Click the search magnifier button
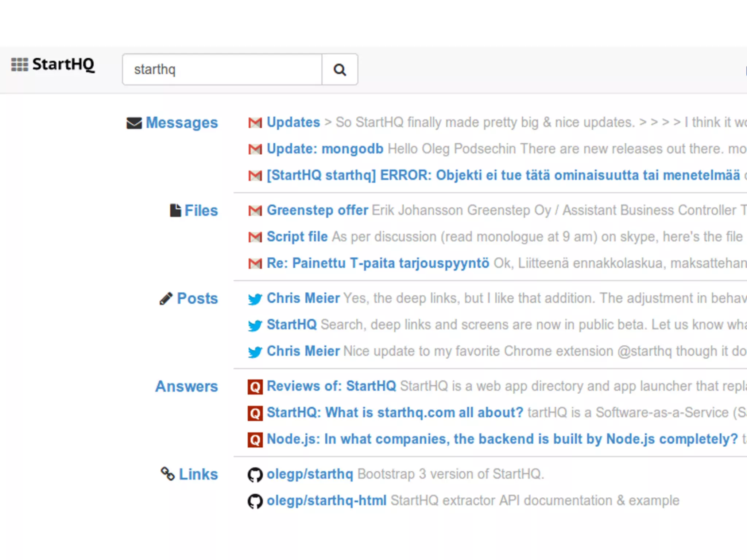This screenshot has width=747, height=560. coord(340,69)
